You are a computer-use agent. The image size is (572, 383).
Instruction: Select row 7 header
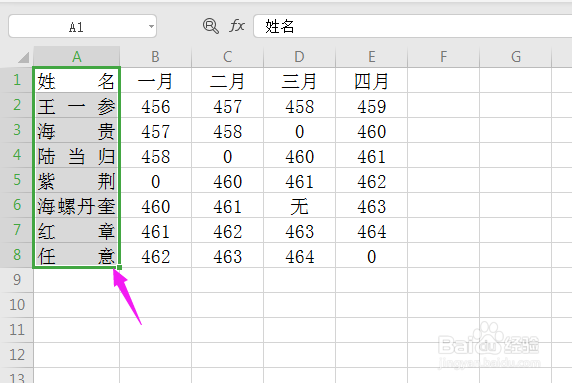point(17,230)
